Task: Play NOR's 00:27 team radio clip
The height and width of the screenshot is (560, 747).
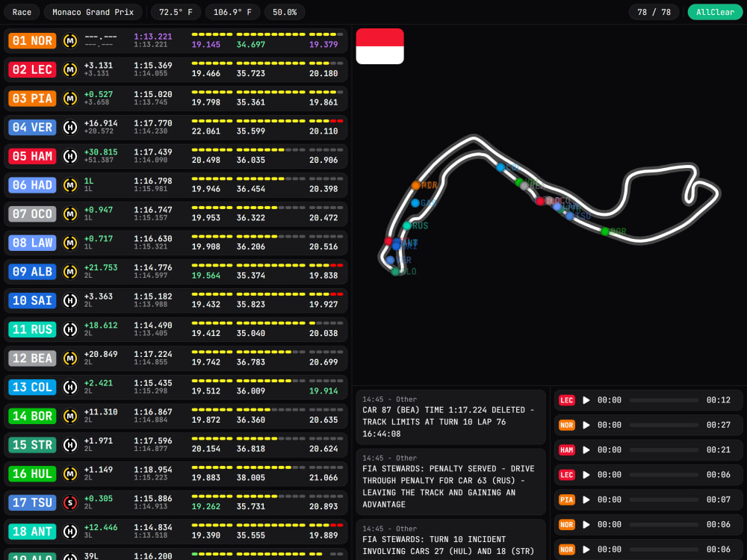Action: pyautogui.click(x=586, y=425)
